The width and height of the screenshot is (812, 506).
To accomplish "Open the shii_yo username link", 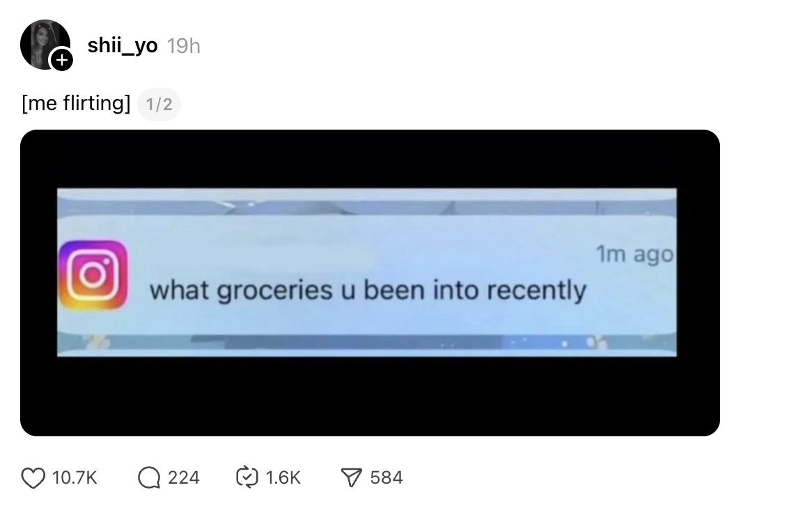I will click(x=123, y=45).
